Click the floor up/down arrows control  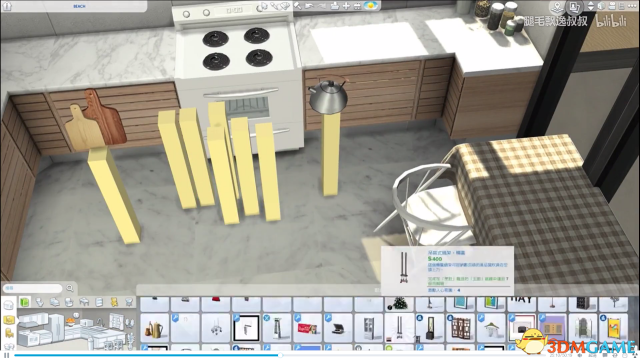point(591,6)
